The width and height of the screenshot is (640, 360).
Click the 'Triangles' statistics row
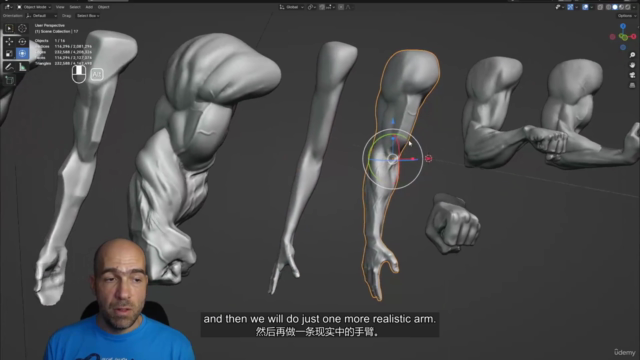pos(63,63)
